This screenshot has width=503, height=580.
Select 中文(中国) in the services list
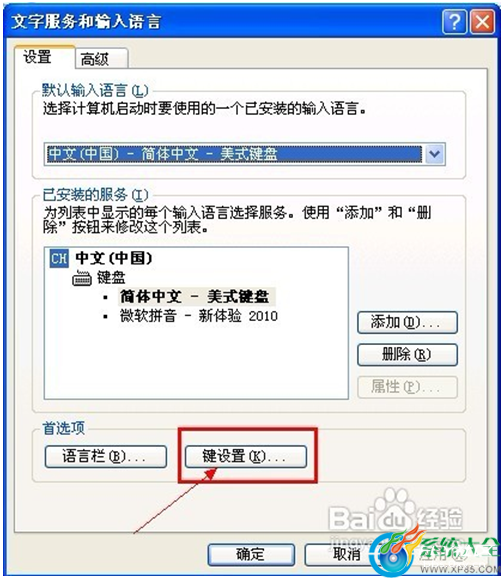(114, 258)
